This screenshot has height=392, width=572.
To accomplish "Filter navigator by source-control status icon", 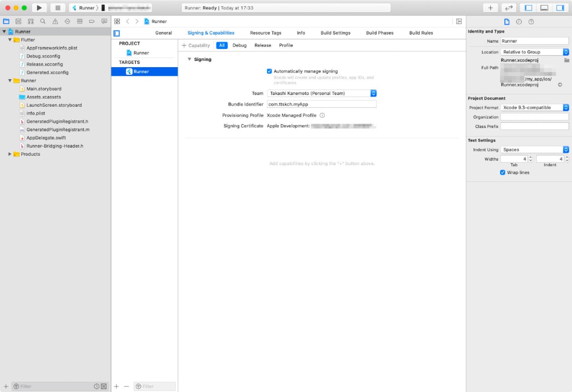I will click(x=103, y=386).
